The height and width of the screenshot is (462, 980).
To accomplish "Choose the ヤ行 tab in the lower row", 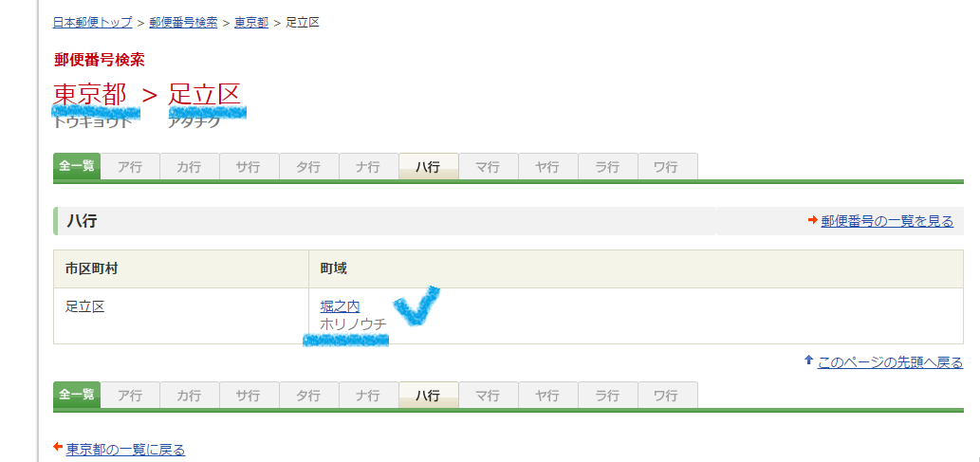I will (x=547, y=396).
